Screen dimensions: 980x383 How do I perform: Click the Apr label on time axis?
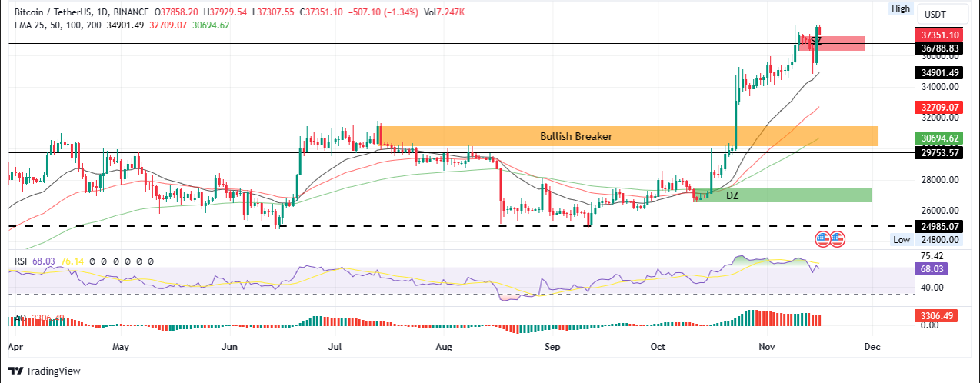15,347
